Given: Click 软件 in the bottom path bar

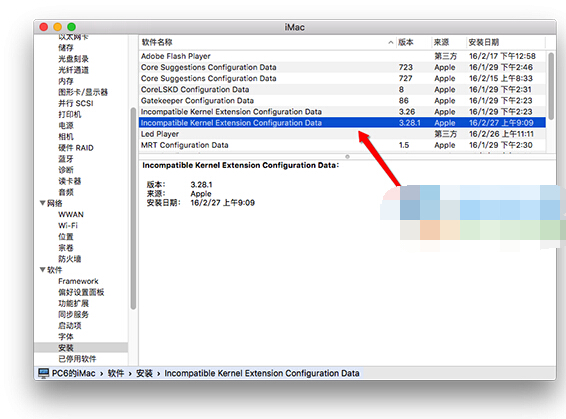Looking at the screenshot, I should pyautogui.click(x=116, y=373).
